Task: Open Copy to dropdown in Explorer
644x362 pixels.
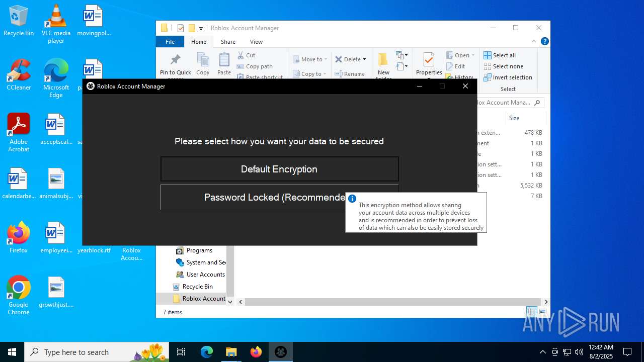Action: tap(310, 74)
